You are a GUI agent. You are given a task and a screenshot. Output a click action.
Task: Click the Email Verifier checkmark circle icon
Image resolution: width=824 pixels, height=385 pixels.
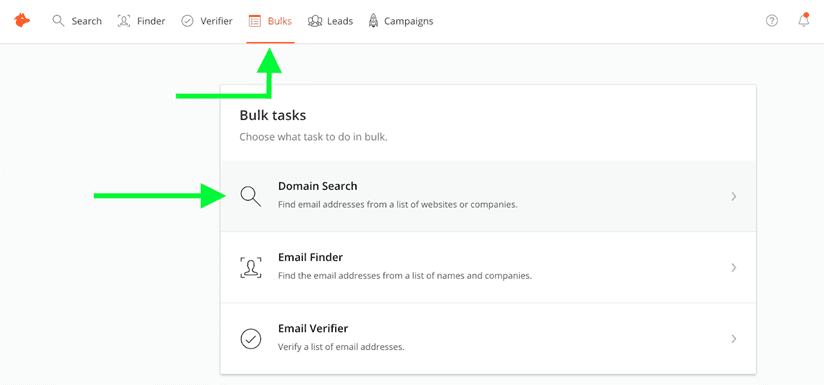coord(251,339)
